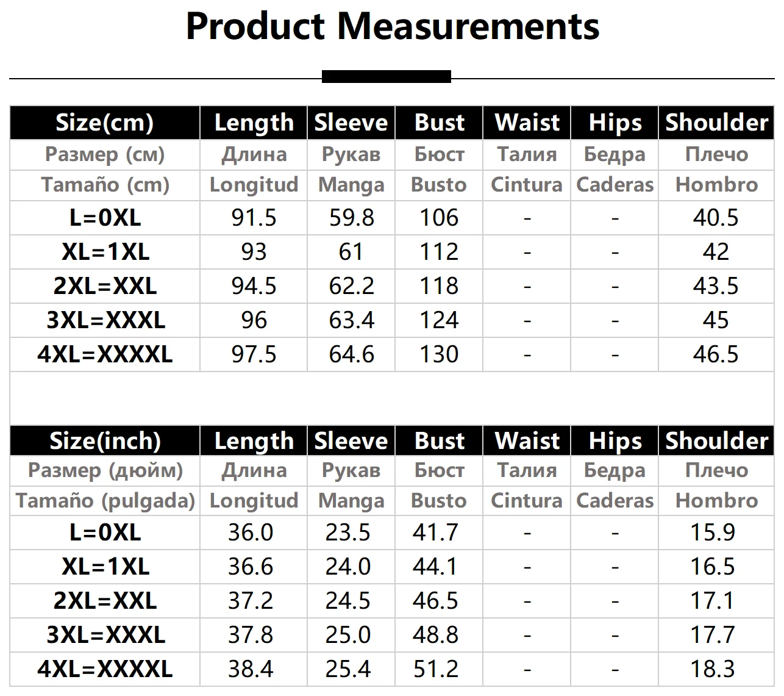
Task: Select the Size(cm) header cell
Action: coord(104,123)
